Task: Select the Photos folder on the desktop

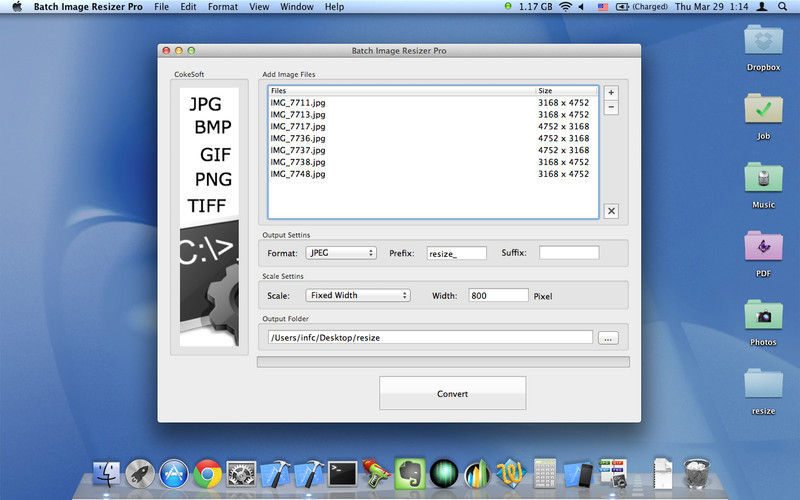Action: click(763, 322)
